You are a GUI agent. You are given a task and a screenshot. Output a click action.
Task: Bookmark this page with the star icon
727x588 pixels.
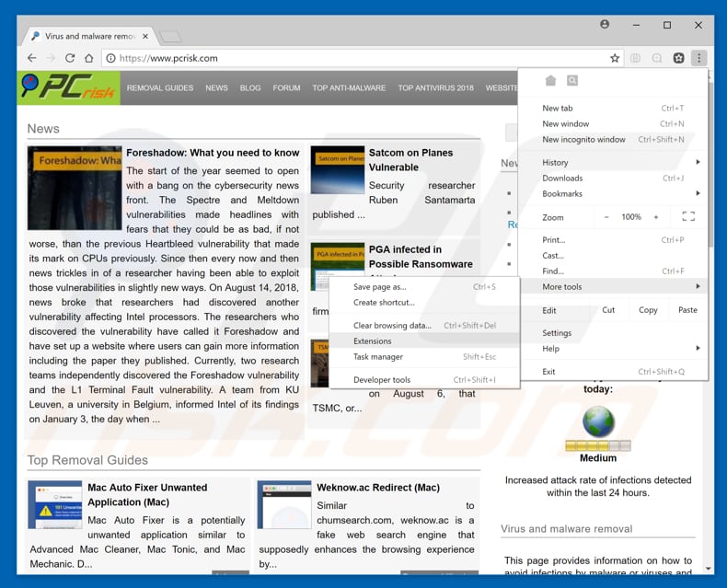(615, 58)
